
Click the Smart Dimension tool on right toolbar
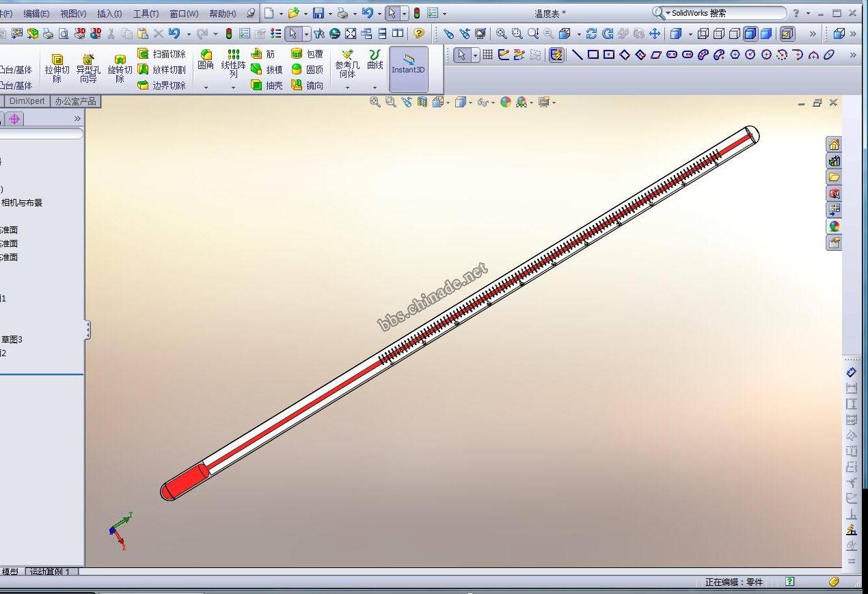point(851,373)
